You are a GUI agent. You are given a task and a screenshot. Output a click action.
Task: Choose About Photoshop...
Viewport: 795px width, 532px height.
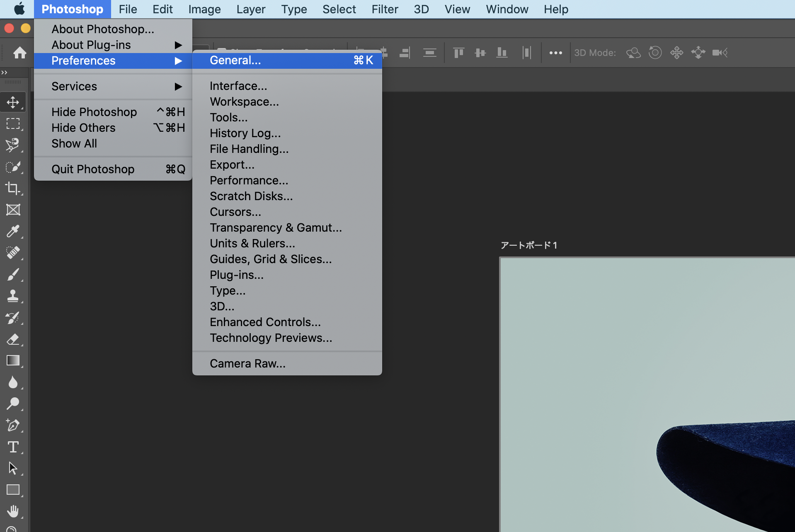pyautogui.click(x=113, y=29)
